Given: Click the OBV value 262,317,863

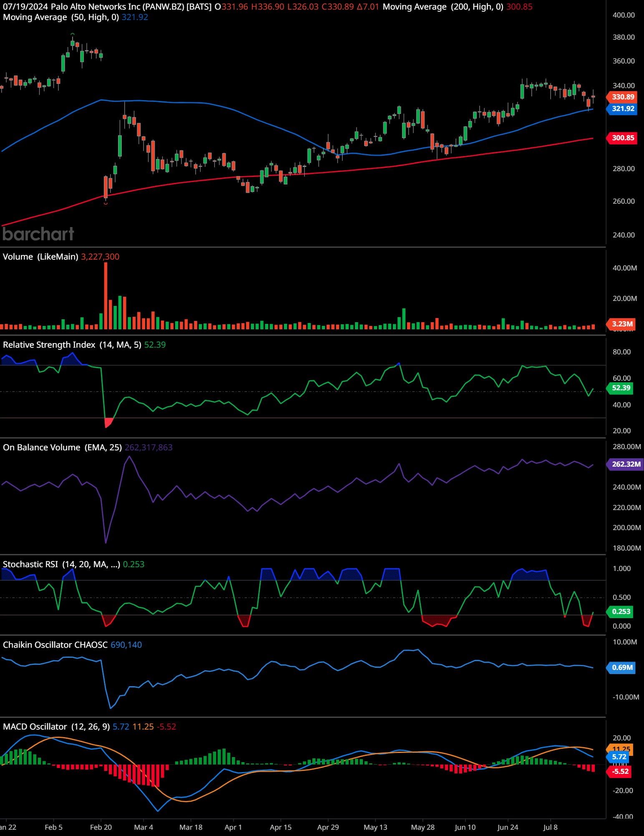Looking at the screenshot, I should 148,447.
